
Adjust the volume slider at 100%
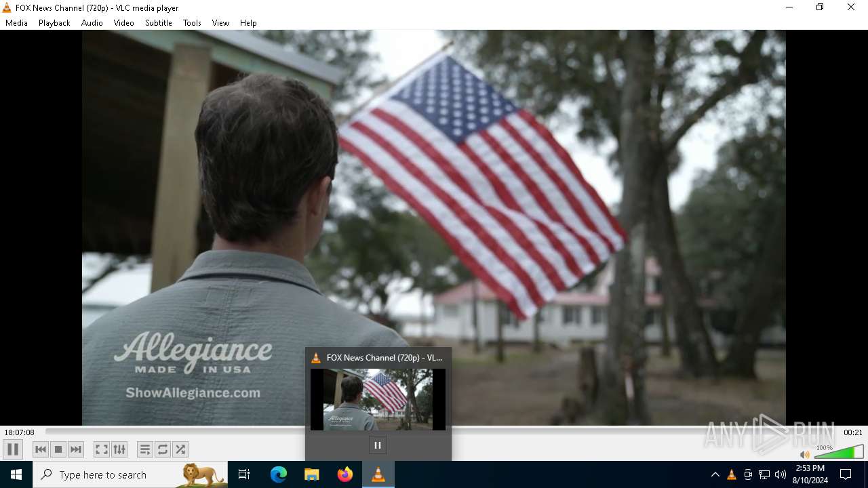click(x=839, y=452)
